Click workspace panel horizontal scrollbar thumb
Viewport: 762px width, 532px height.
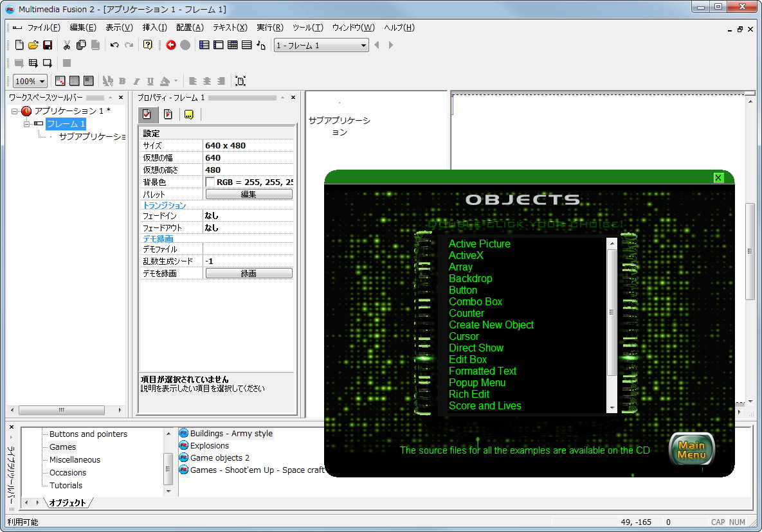(62, 410)
